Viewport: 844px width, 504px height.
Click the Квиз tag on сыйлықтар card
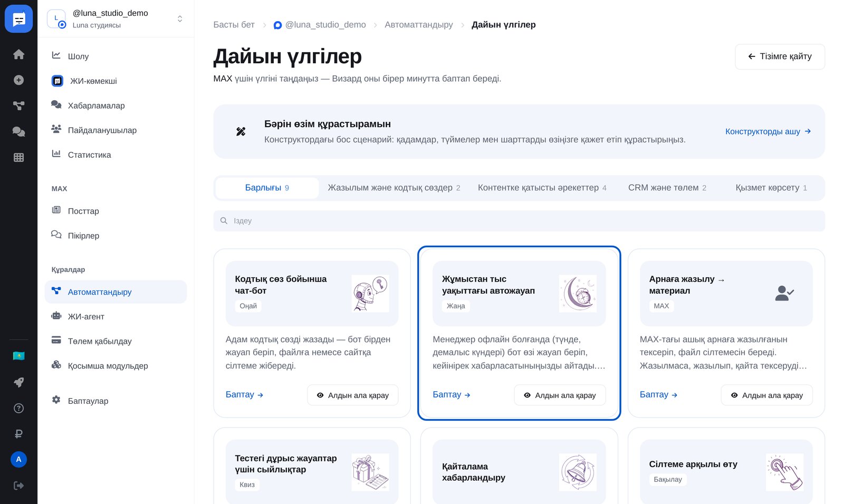pyautogui.click(x=247, y=484)
